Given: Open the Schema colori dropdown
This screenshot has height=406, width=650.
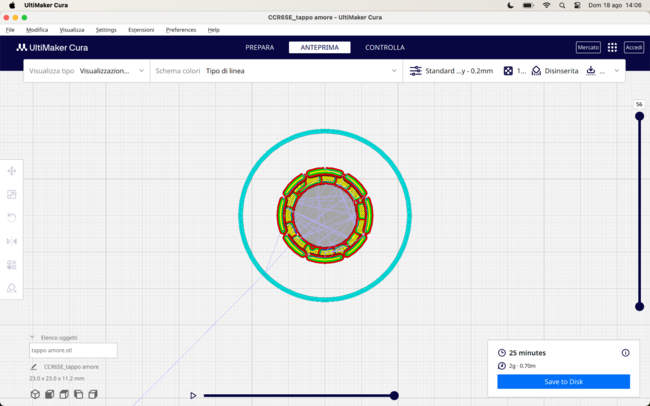Looking at the screenshot, I should tap(275, 71).
